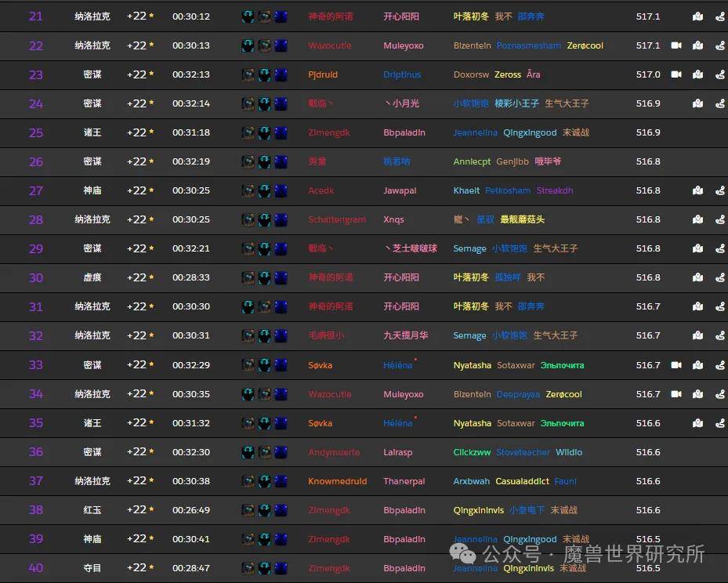728x583 pixels.
Task: Click the 00:26:49 clear time
Action: 191,510
